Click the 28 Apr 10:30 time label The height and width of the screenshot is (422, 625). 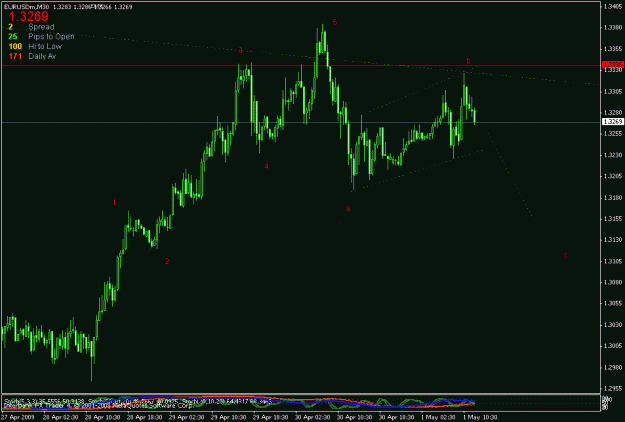point(102,417)
